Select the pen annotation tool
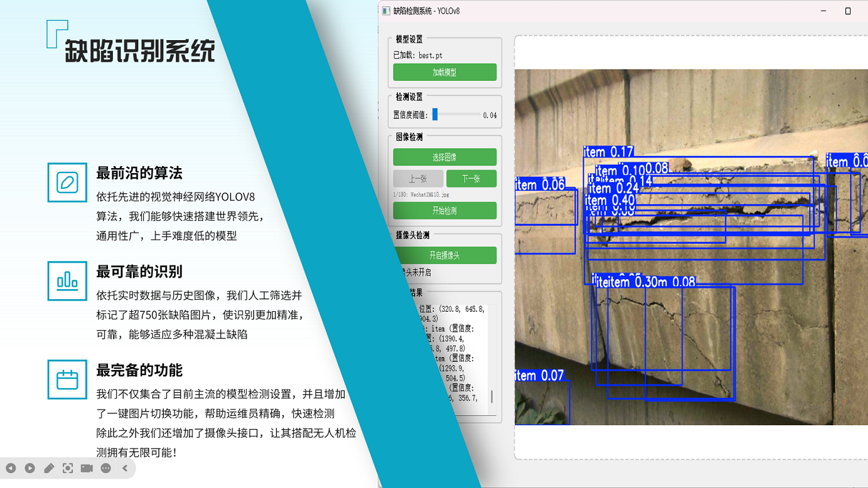The height and width of the screenshot is (488, 868). point(49,469)
